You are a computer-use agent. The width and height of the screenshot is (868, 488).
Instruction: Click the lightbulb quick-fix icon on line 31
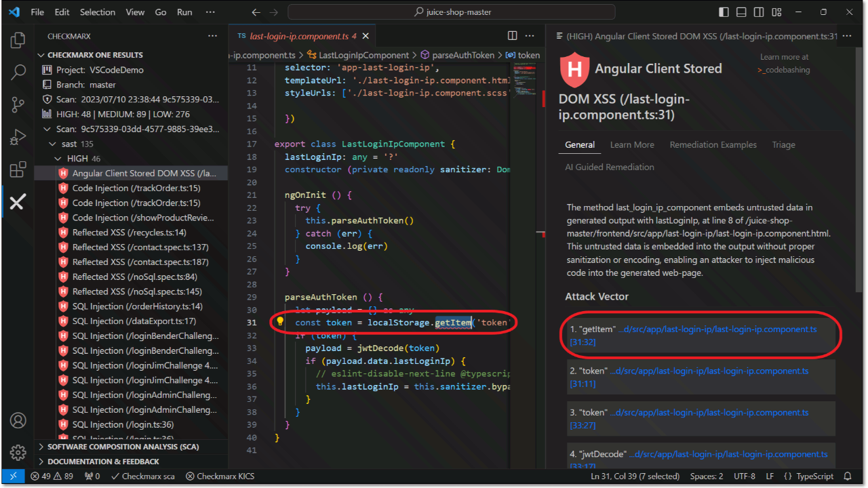click(279, 322)
